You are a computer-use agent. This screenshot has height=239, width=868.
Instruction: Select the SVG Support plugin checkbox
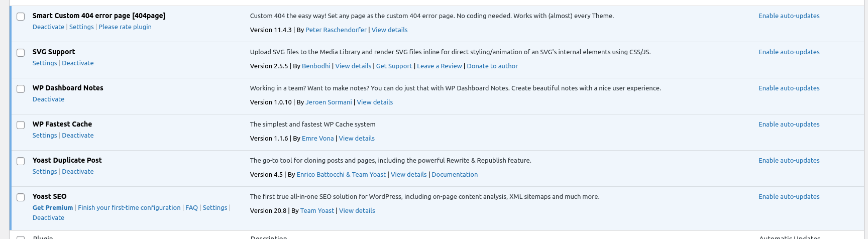coord(21,53)
